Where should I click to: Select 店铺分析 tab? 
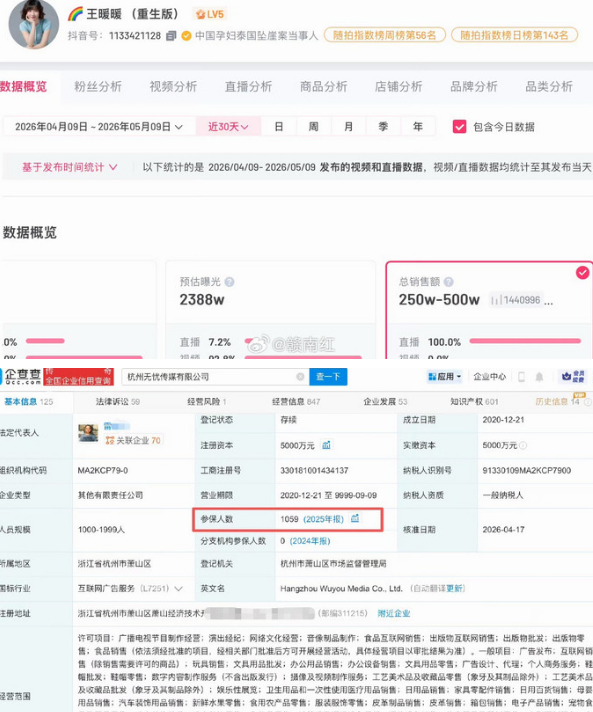pos(398,86)
